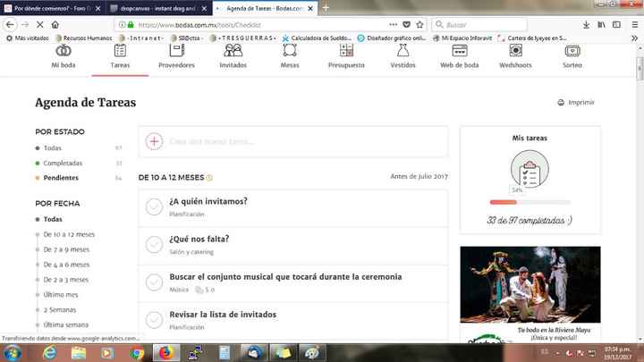Open the Wedshoots camera icon
Viewport: 644px width, 362px height.
[x=515, y=52]
